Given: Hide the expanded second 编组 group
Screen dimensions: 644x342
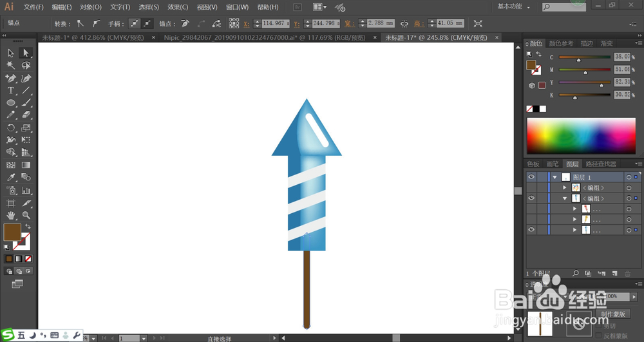Looking at the screenshot, I should pos(531,198).
